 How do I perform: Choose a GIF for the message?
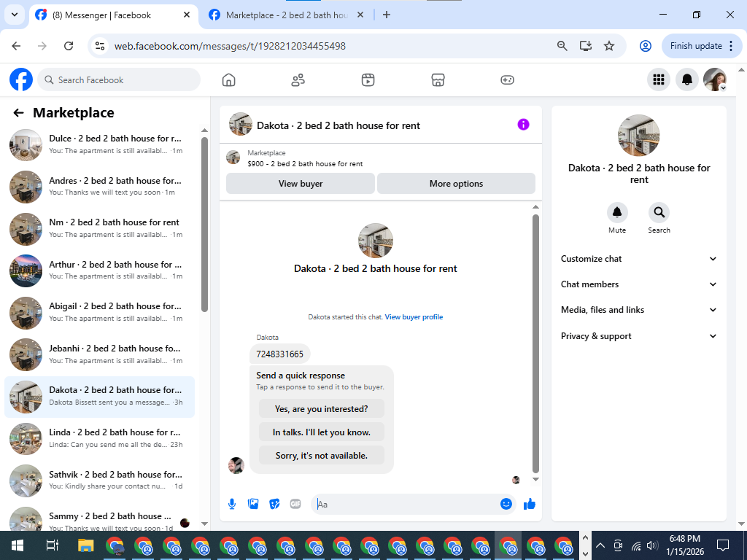tap(295, 504)
